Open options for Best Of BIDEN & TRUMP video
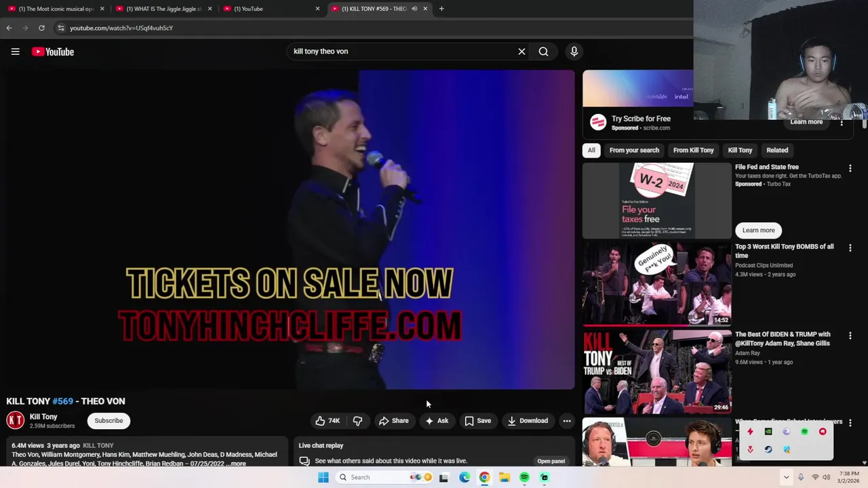Image resolution: width=868 pixels, height=488 pixels. (850, 335)
